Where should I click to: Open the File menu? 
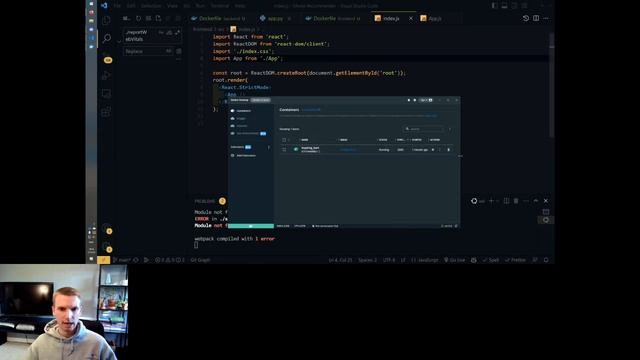[118, 6]
